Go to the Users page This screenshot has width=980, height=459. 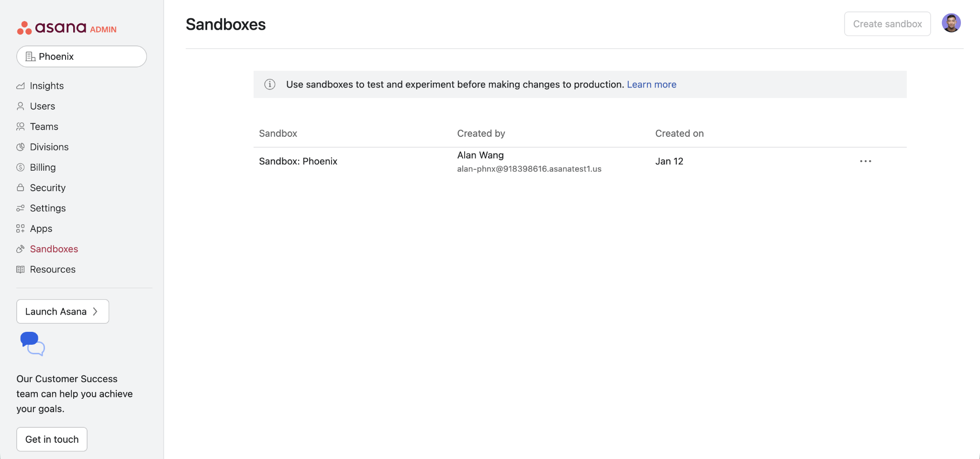(42, 106)
